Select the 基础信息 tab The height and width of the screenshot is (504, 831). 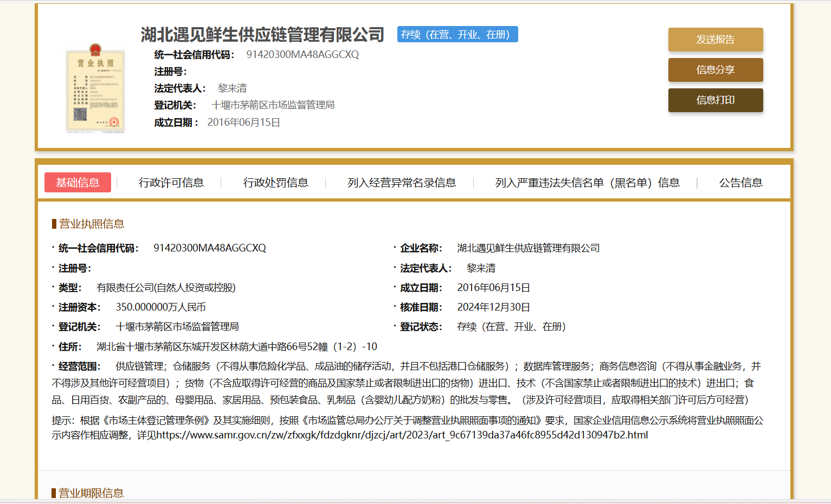pyautogui.click(x=78, y=183)
